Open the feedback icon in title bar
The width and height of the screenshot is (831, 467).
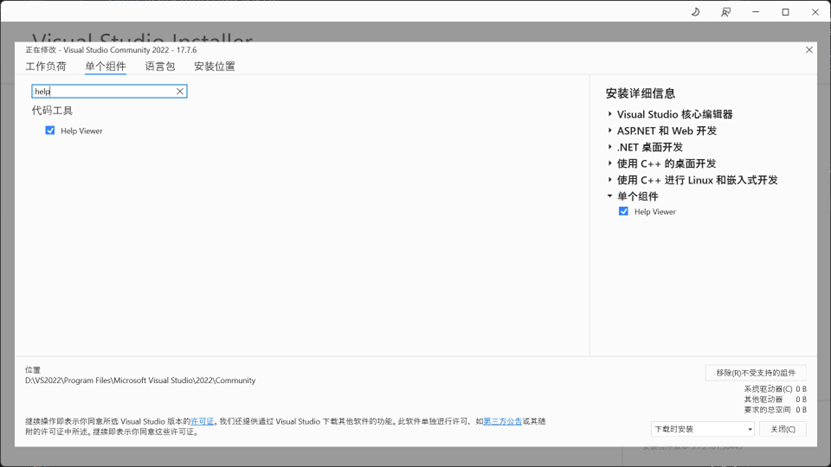[726, 12]
